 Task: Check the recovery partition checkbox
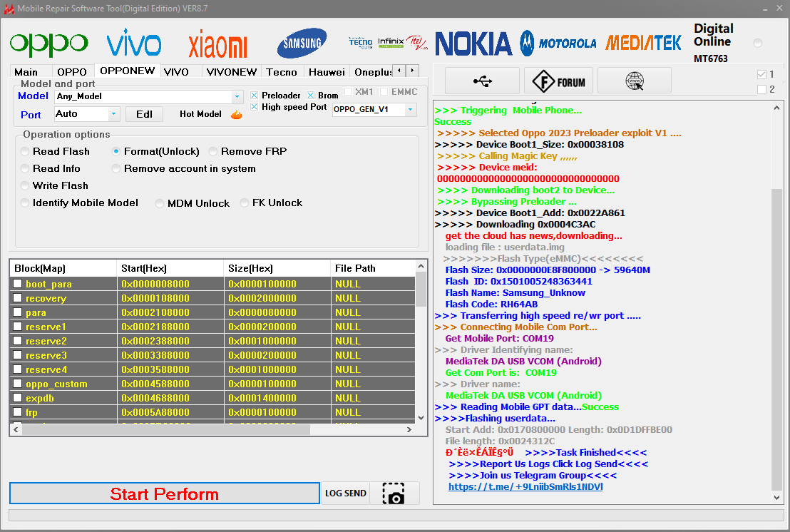pos(18,298)
